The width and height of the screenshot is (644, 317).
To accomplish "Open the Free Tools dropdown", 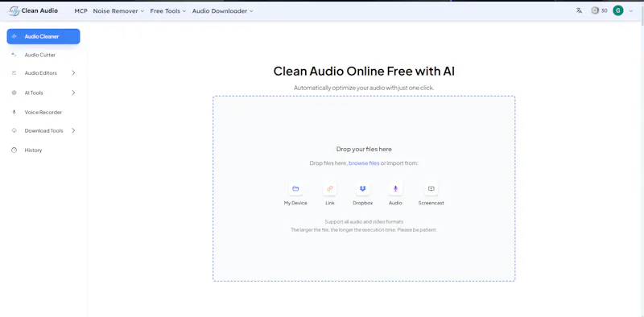I will pos(168,11).
